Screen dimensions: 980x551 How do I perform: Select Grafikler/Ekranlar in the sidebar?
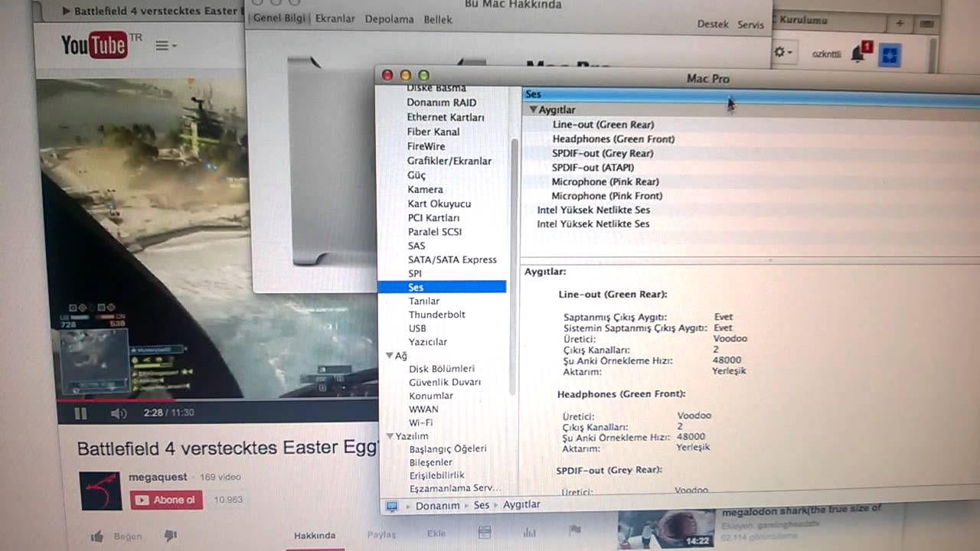point(449,161)
